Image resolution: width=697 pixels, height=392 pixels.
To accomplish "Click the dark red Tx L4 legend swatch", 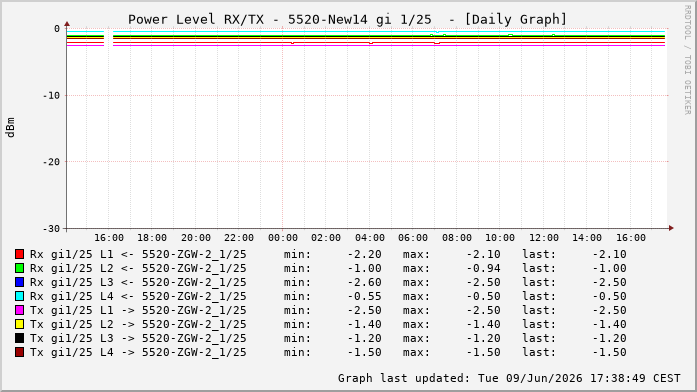I will click(19, 352).
